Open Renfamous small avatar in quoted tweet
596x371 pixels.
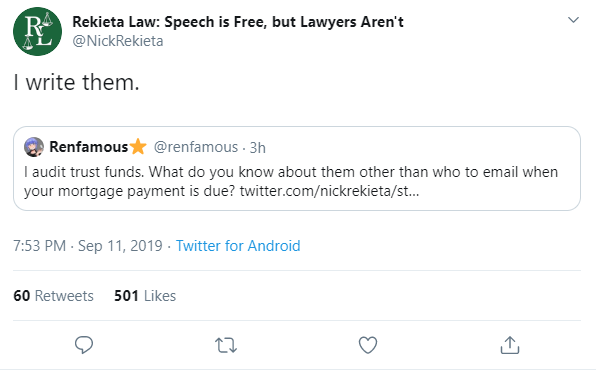pos(34,147)
